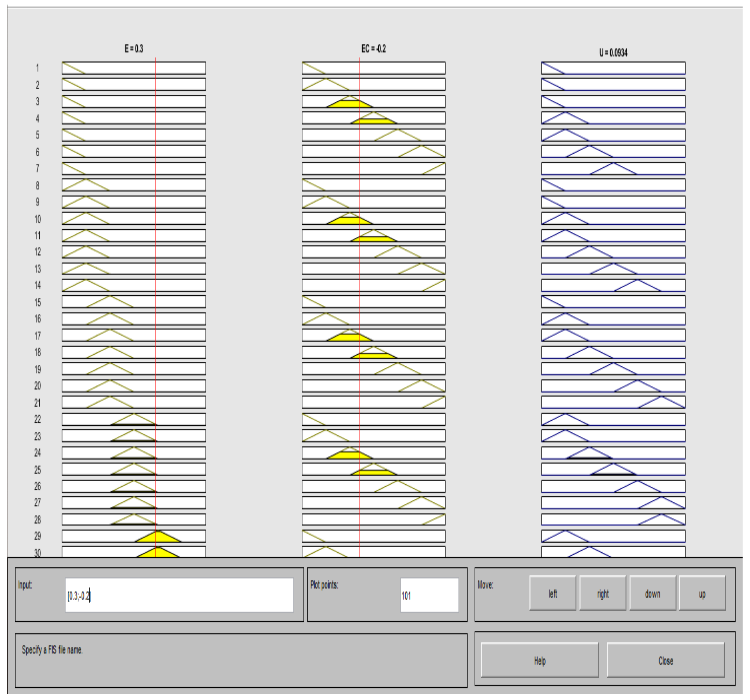This screenshot has height=700, width=750.
Task: Click rule 10 E input membership plot
Action: [133, 218]
